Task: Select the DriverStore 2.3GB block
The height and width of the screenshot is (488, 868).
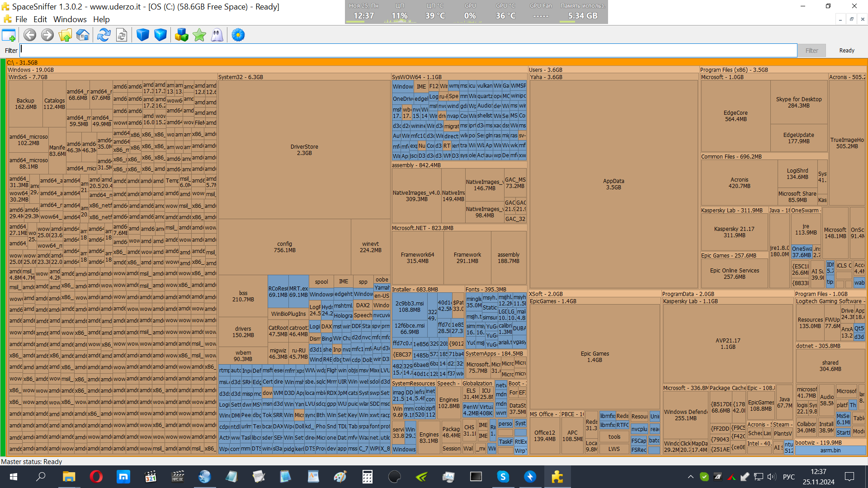Action: click(304, 150)
